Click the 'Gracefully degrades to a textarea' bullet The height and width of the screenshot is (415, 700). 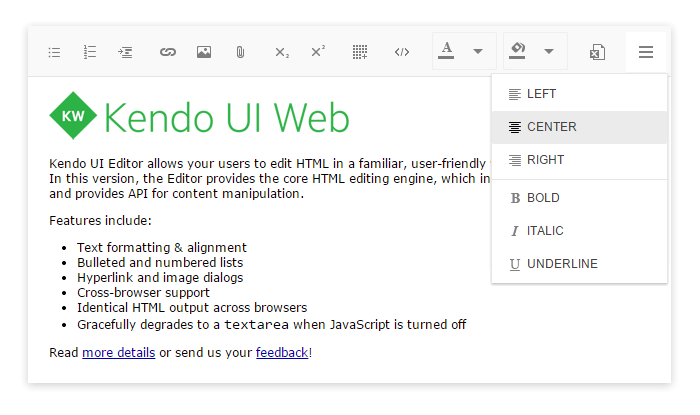pos(271,324)
